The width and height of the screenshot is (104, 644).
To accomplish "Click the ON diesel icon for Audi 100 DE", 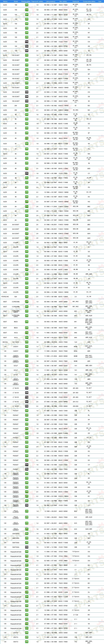I will (x=27, y=46).
